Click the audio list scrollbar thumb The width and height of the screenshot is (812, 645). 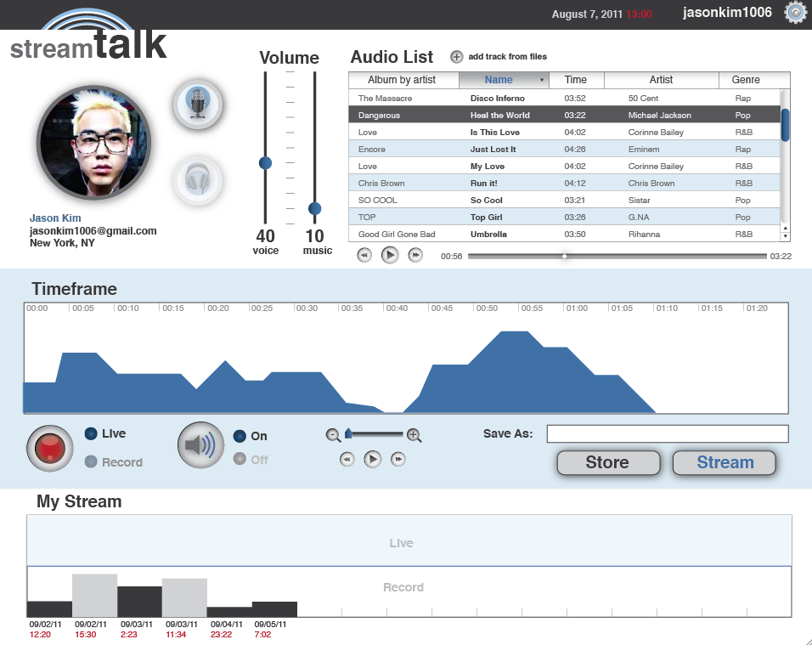click(x=785, y=125)
